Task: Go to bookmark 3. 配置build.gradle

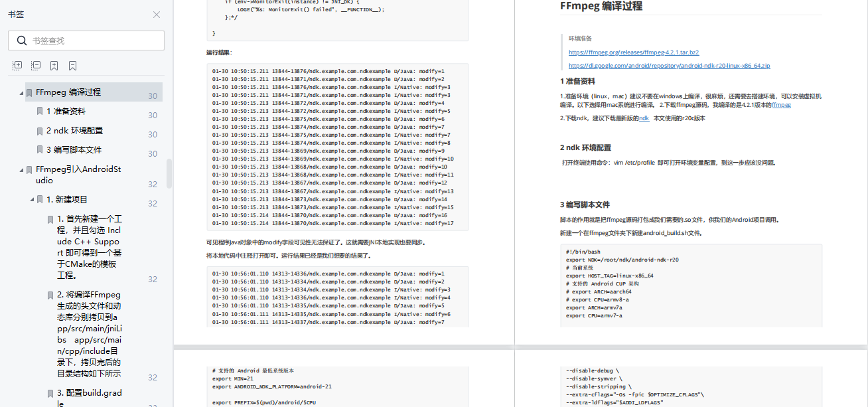Action: [90, 398]
